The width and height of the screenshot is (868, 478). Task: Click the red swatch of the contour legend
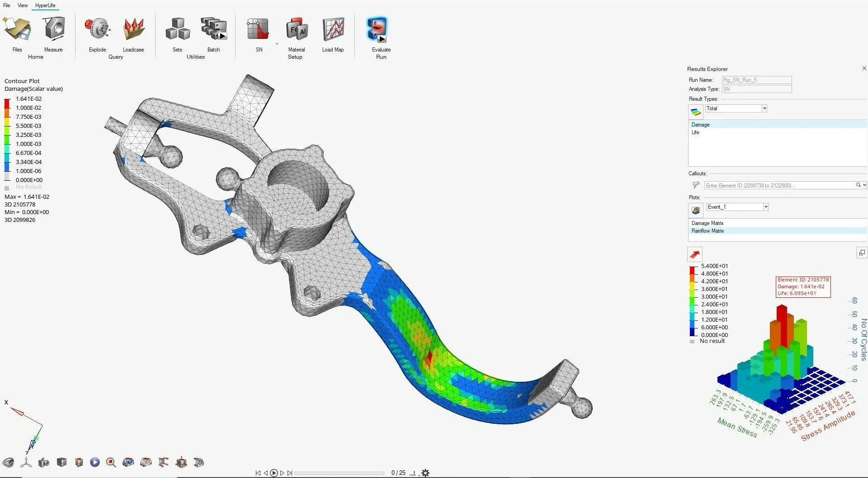[7, 104]
